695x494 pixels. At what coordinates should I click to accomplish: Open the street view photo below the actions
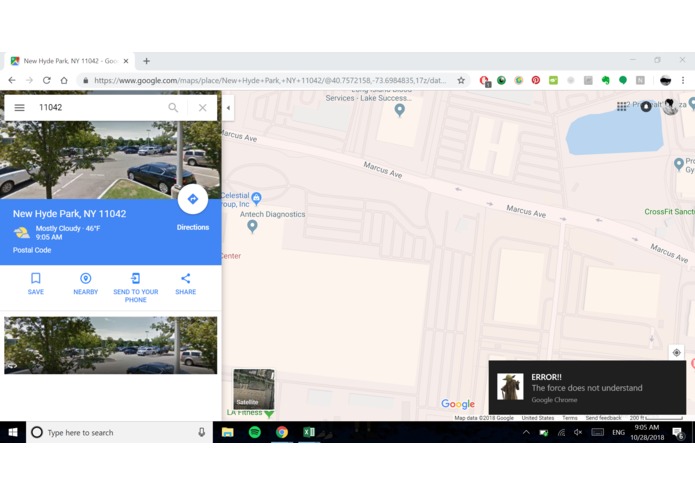click(x=111, y=345)
